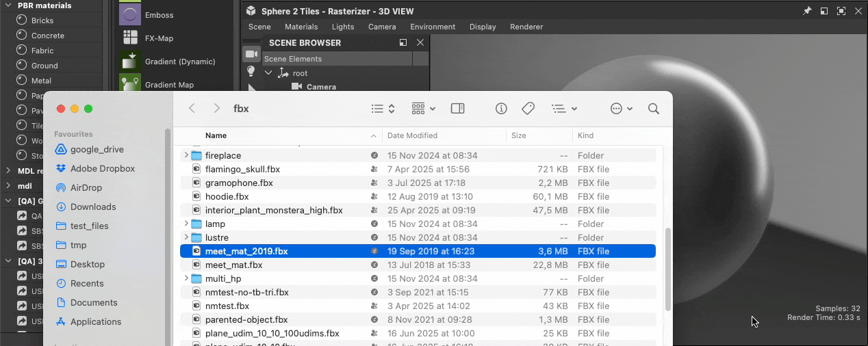The width and height of the screenshot is (868, 346).
Task: Toggle the Finder preview pane button
Action: coord(458,109)
